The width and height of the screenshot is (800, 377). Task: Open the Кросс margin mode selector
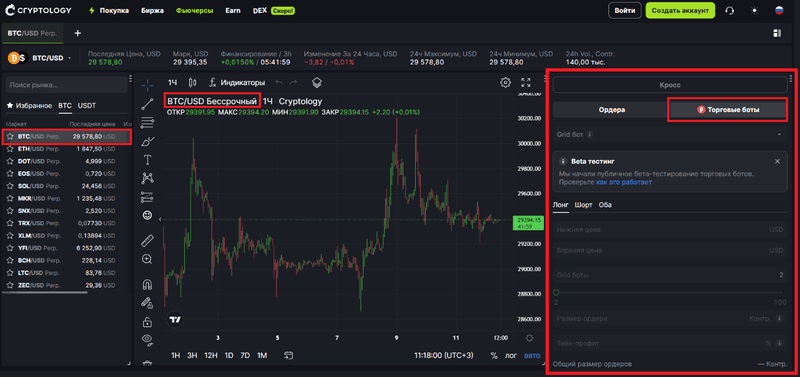(x=670, y=85)
